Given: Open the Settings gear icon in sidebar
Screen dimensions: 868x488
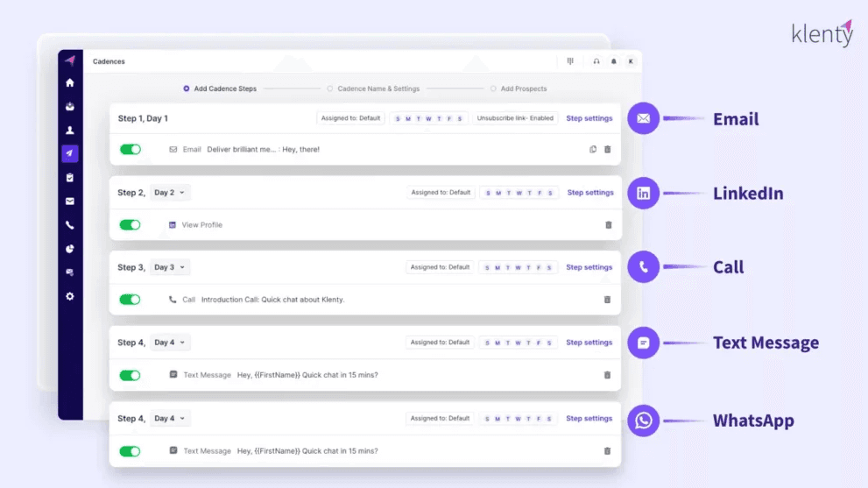Looking at the screenshot, I should [x=70, y=296].
